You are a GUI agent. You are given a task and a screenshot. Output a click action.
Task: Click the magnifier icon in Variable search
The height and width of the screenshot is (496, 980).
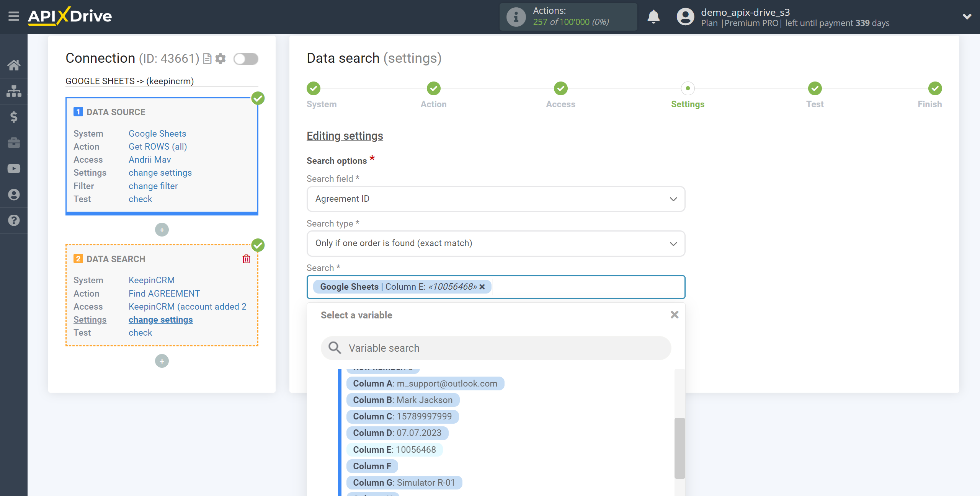335,348
